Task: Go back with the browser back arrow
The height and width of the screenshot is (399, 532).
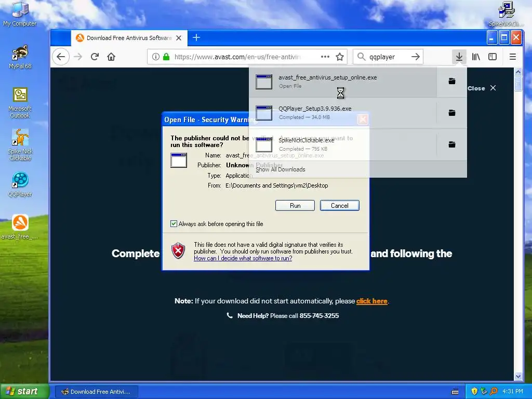Action: coord(61,57)
